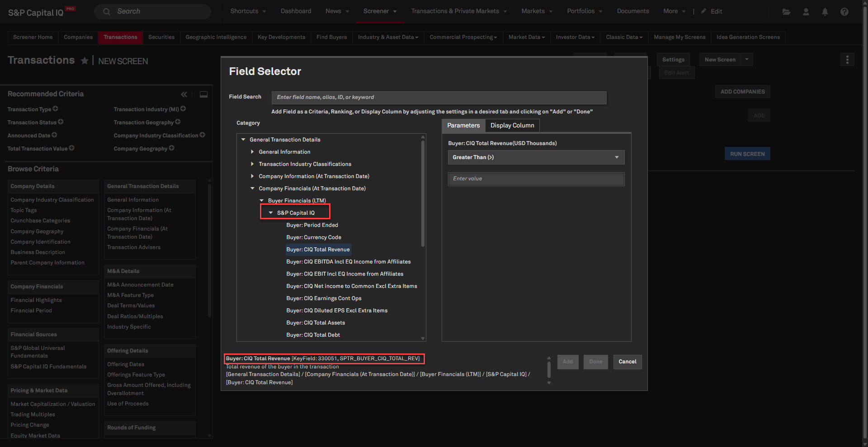Open the Greater Than operator dropdown

pyautogui.click(x=536, y=157)
